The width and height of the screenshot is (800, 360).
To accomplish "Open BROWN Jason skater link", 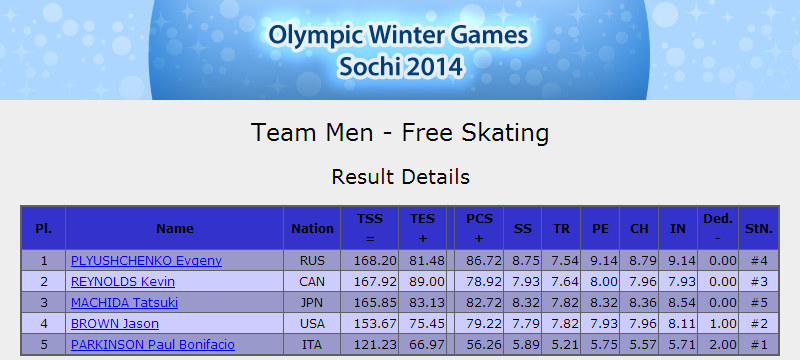I will click(x=115, y=323).
